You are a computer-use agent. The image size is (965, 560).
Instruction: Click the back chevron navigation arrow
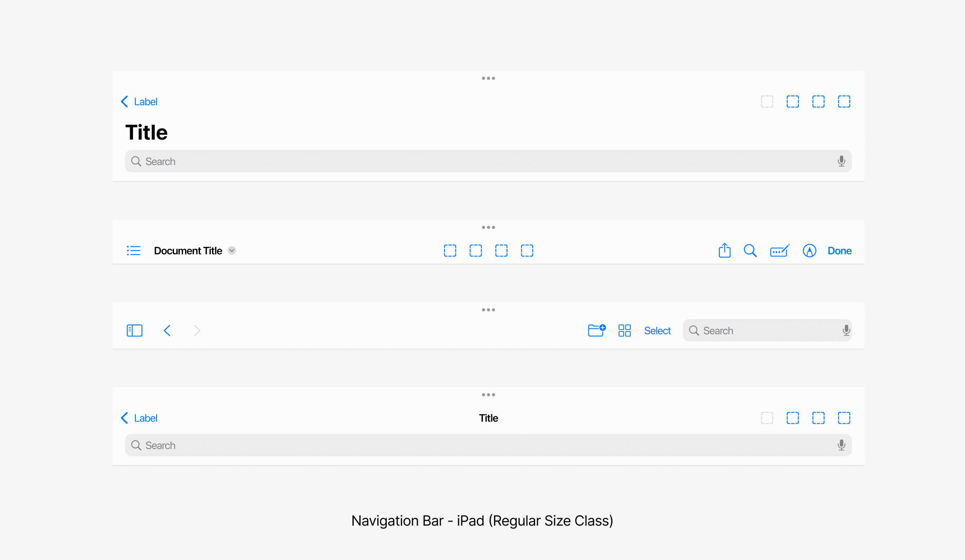click(x=167, y=331)
